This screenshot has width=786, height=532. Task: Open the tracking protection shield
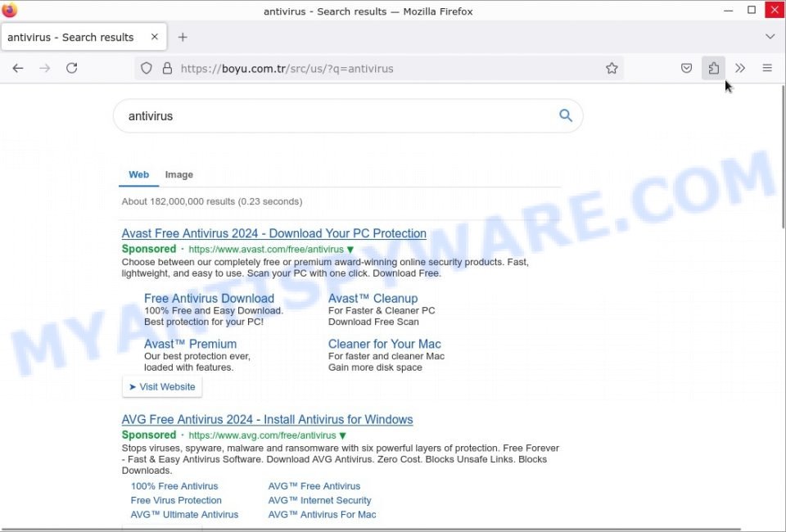pyautogui.click(x=146, y=68)
